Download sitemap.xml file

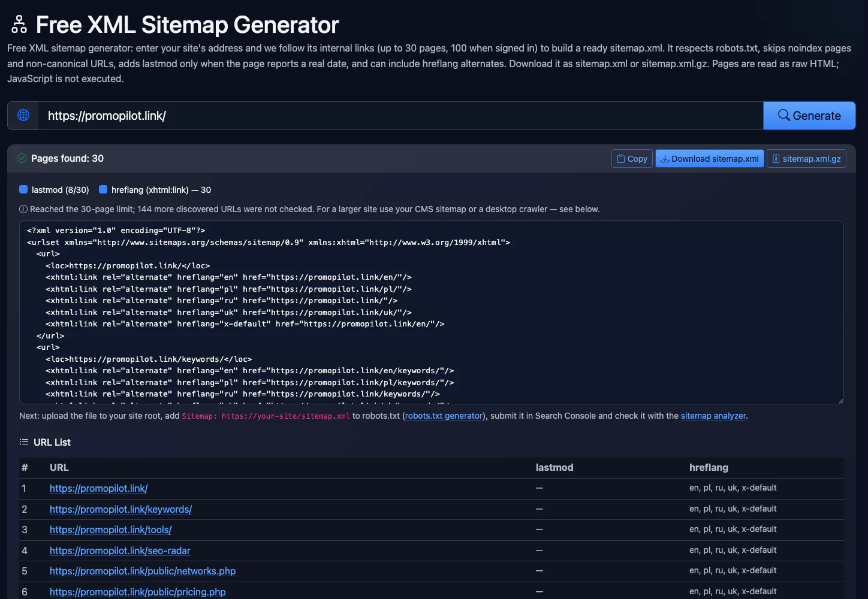pos(710,159)
